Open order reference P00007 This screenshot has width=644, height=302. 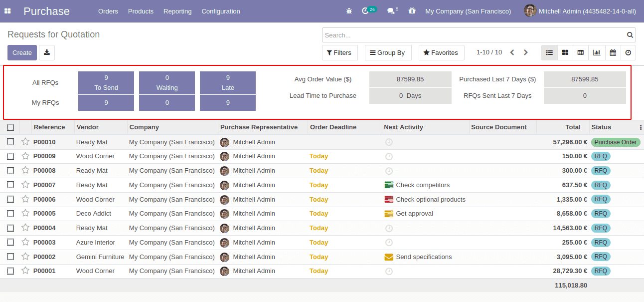[x=44, y=185]
